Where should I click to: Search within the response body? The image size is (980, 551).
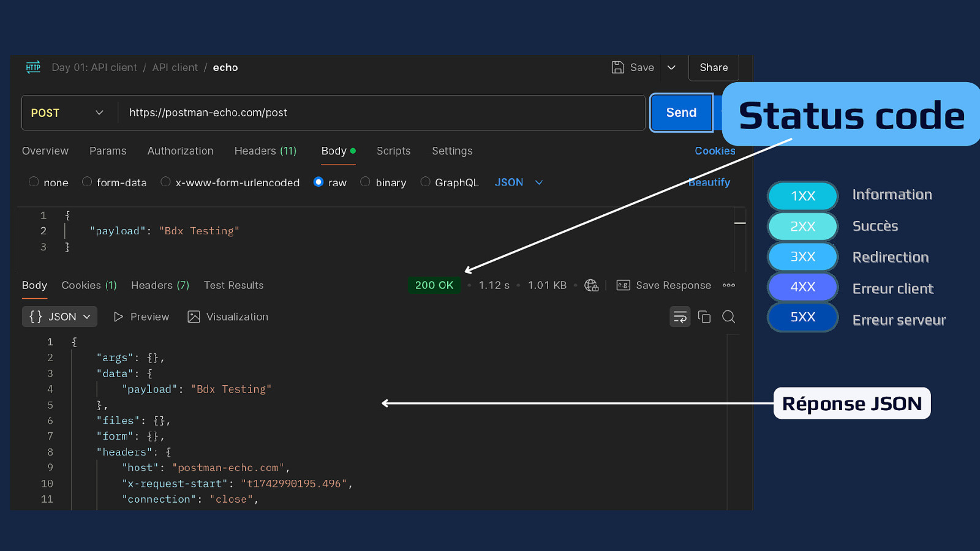point(728,317)
